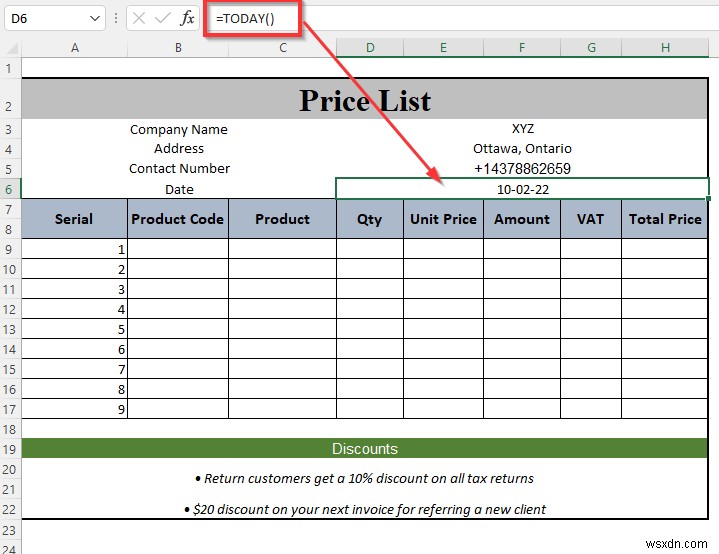
Task: Click the empty Product Code cell for serial 1
Action: (178, 249)
